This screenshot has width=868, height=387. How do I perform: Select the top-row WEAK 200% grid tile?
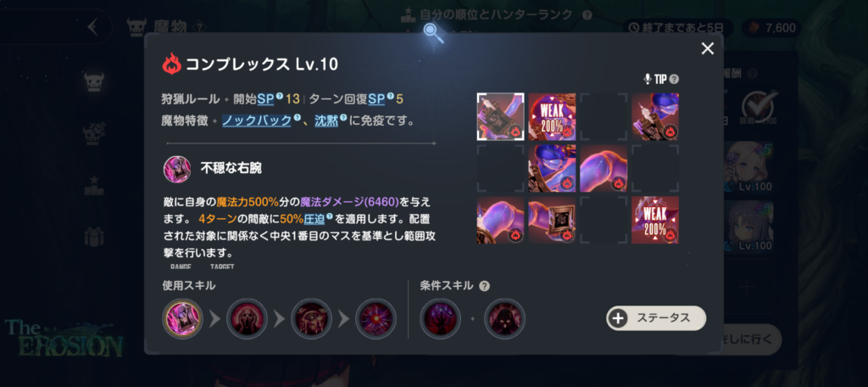coord(552,116)
